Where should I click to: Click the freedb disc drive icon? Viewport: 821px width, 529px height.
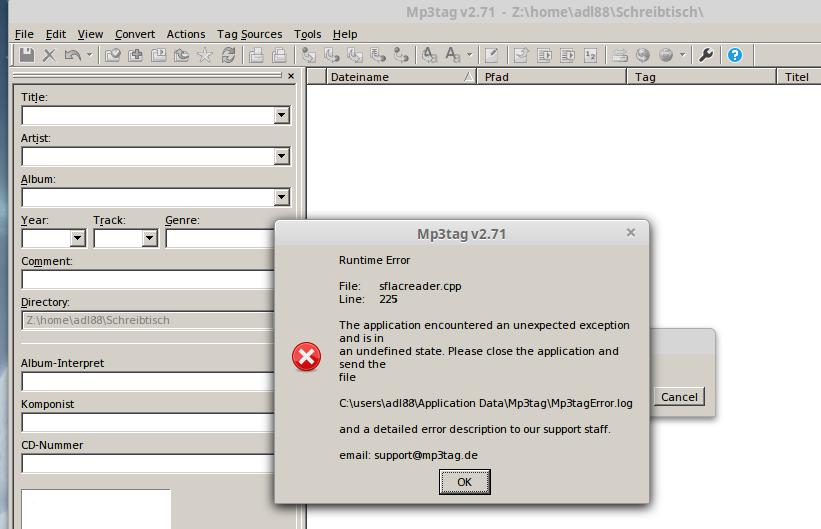pos(620,54)
